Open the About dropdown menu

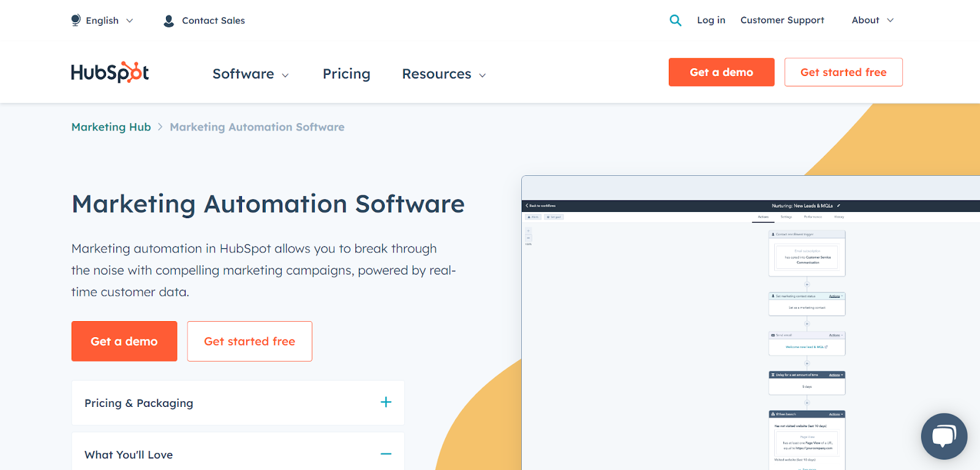(873, 20)
